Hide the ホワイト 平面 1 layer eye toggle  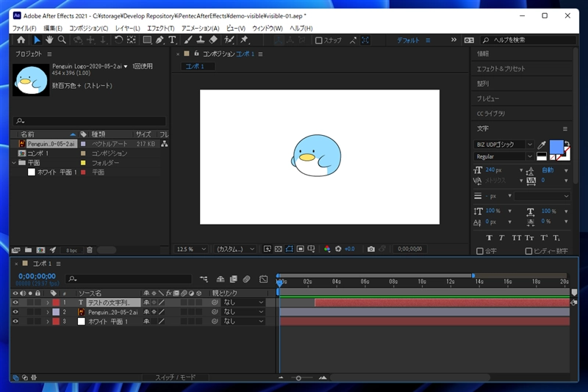15,322
